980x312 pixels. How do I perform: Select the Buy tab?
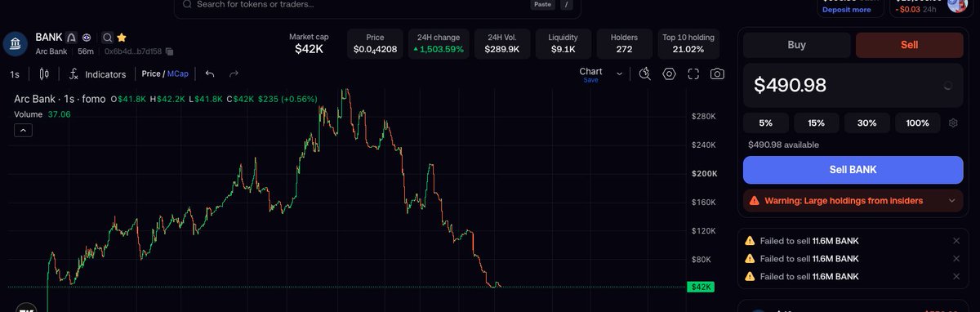point(796,45)
